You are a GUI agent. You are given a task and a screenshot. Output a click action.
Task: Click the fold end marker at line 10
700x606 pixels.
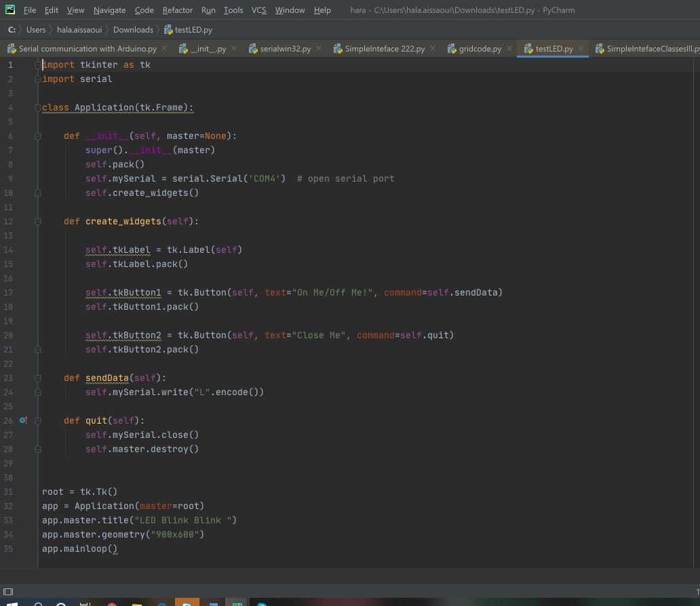click(x=38, y=193)
